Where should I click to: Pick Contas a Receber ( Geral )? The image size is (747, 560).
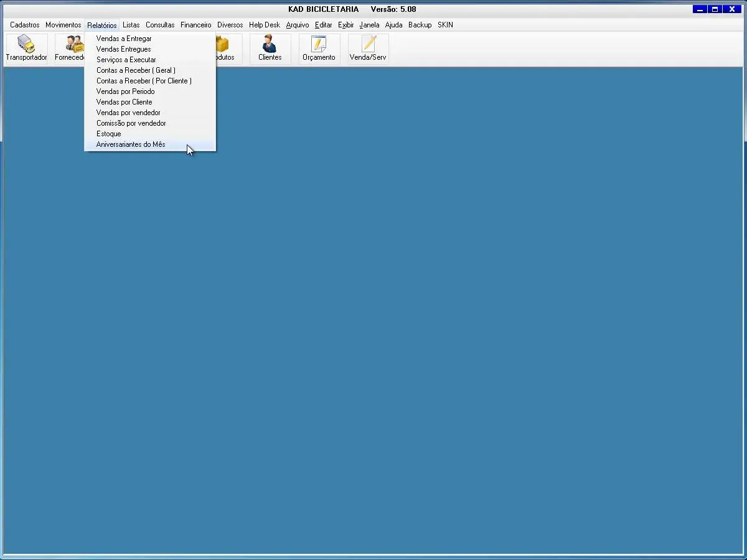(136, 70)
